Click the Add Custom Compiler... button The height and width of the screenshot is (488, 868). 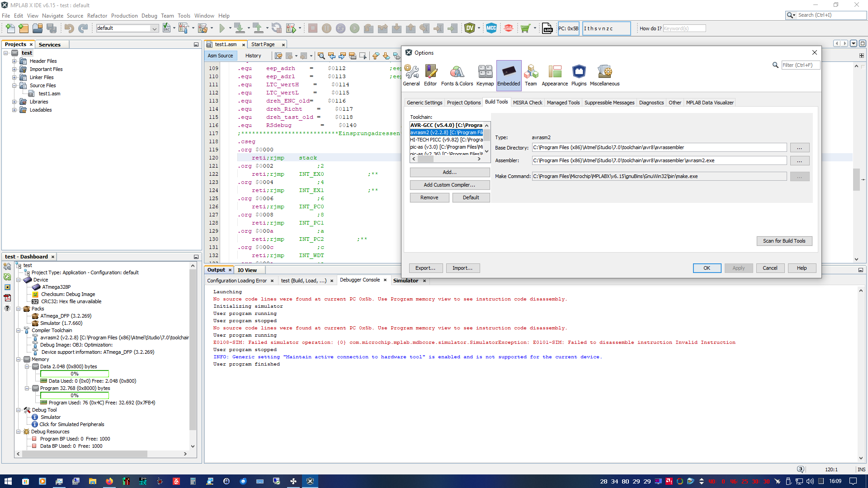[x=450, y=185]
